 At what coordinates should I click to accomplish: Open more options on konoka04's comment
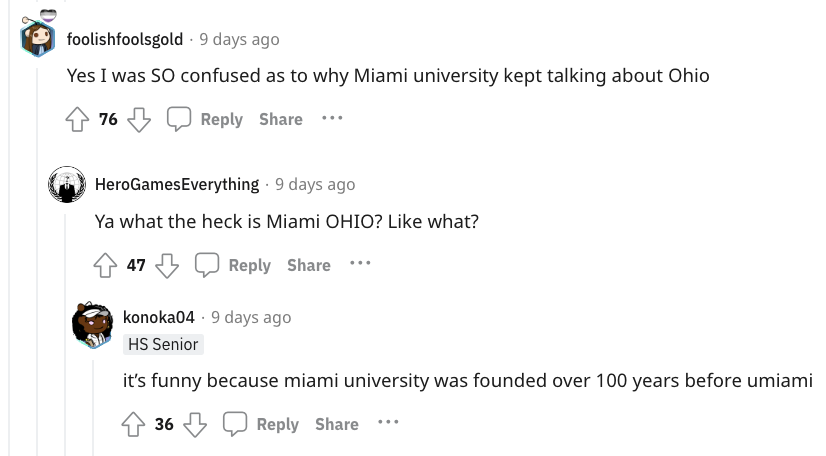click(x=388, y=424)
